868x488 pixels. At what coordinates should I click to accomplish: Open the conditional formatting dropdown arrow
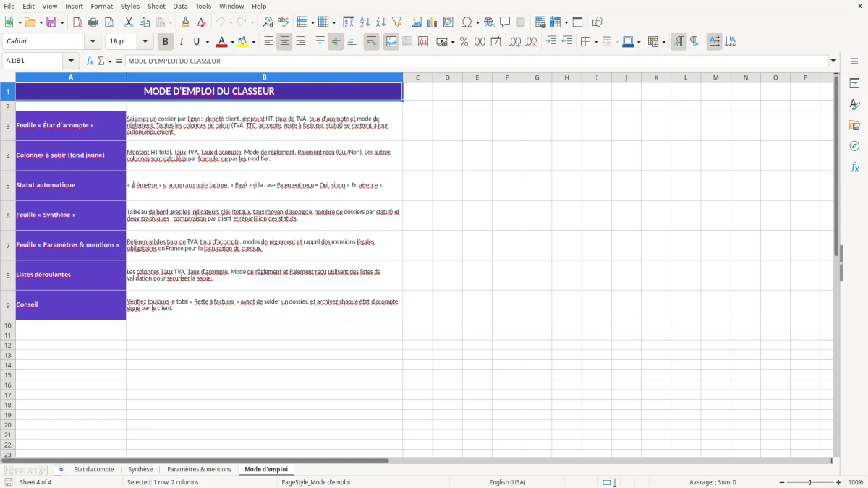[663, 42]
